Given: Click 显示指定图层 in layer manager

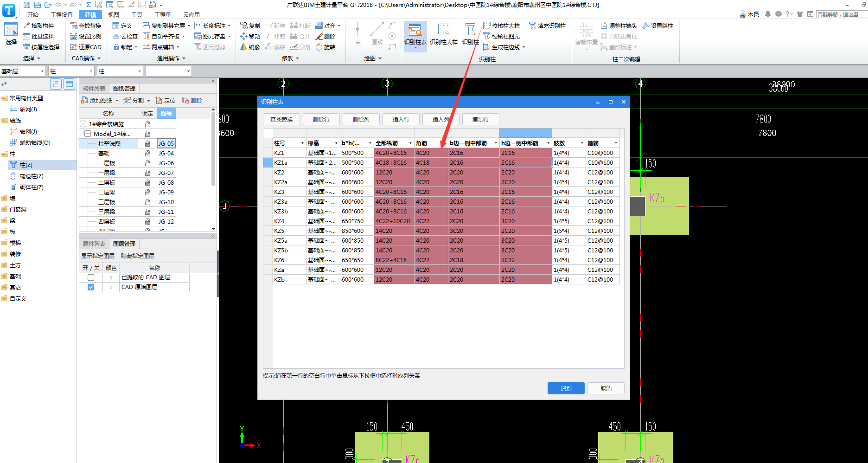Looking at the screenshot, I should pyautogui.click(x=98, y=256).
